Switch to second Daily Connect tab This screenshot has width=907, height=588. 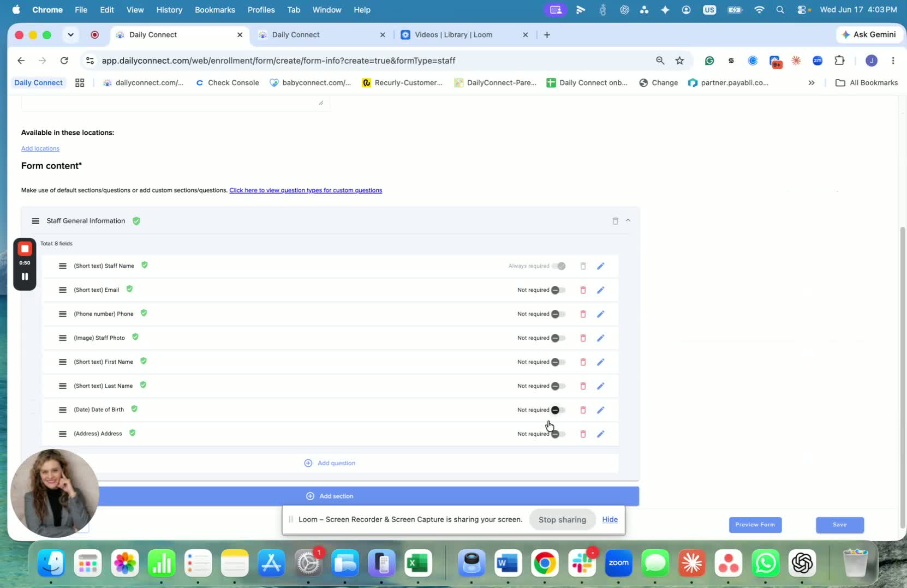click(x=322, y=34)
